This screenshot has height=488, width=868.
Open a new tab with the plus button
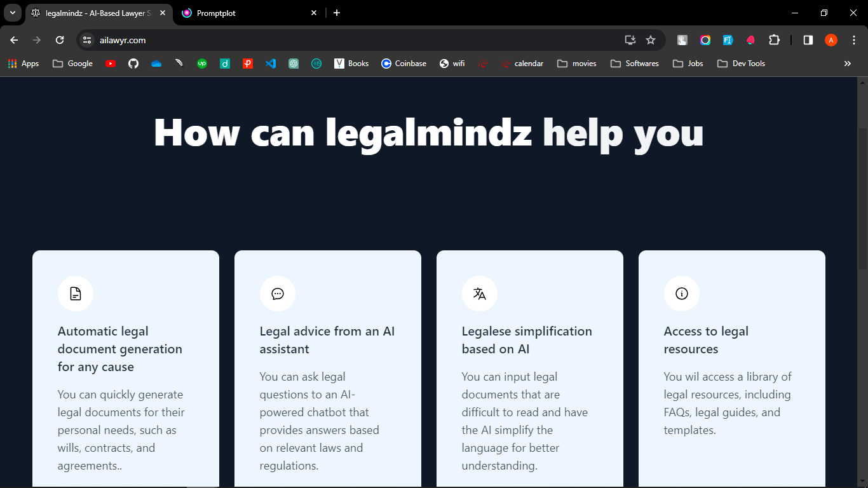pos(337,13)
